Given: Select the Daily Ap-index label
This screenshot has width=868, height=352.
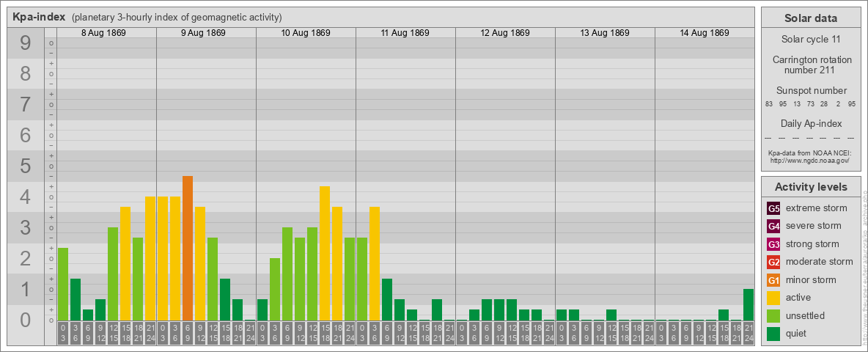Looking at the screenshot, I should pyautogui.click(x=811, y=123).
